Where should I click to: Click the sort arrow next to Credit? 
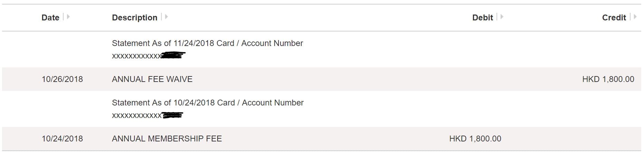click(x=635, y=17)
